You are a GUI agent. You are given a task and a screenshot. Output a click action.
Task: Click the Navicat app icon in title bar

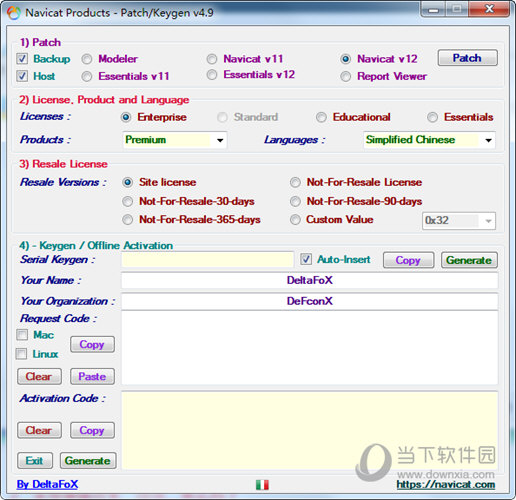[x=14, y=13]
